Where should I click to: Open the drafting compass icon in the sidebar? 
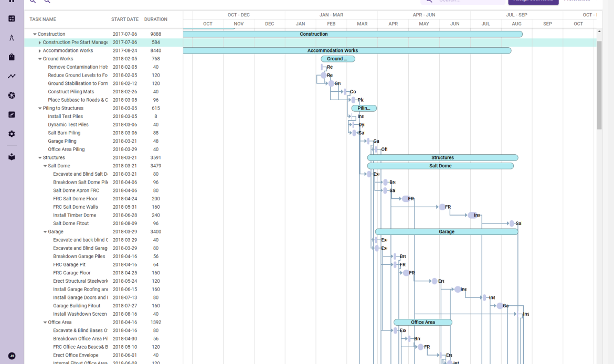point(12,38)
